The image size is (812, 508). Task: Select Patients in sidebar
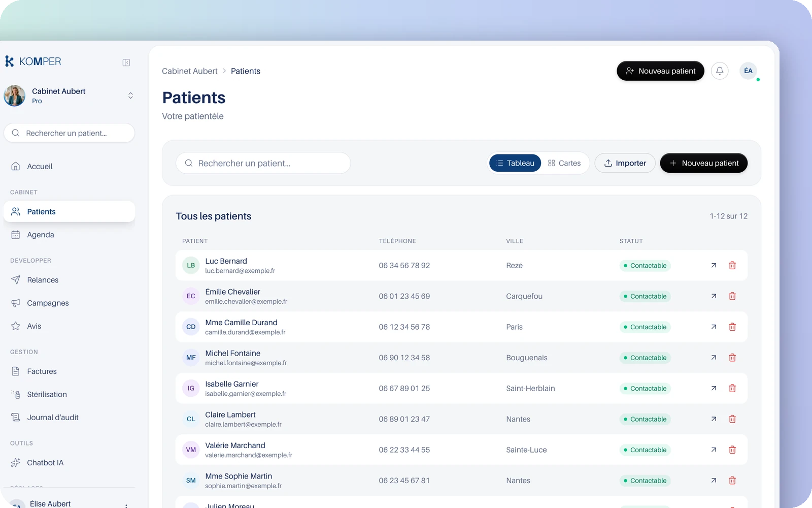(69, 212)
